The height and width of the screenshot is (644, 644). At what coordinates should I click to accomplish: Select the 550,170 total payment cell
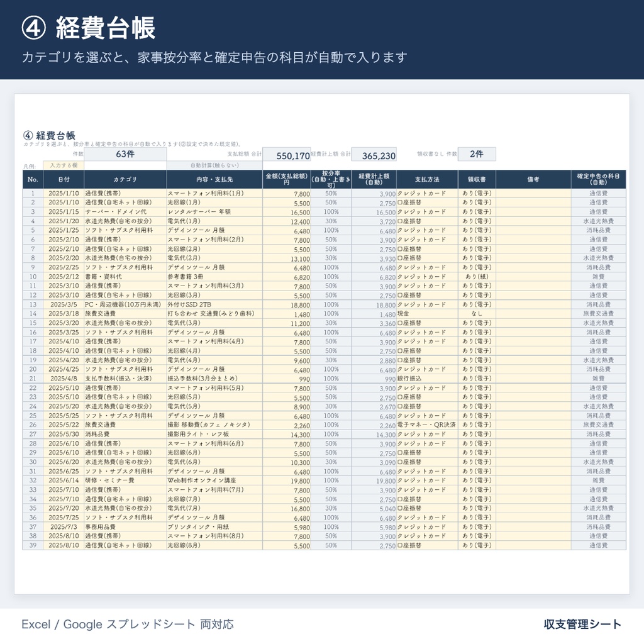287,155
